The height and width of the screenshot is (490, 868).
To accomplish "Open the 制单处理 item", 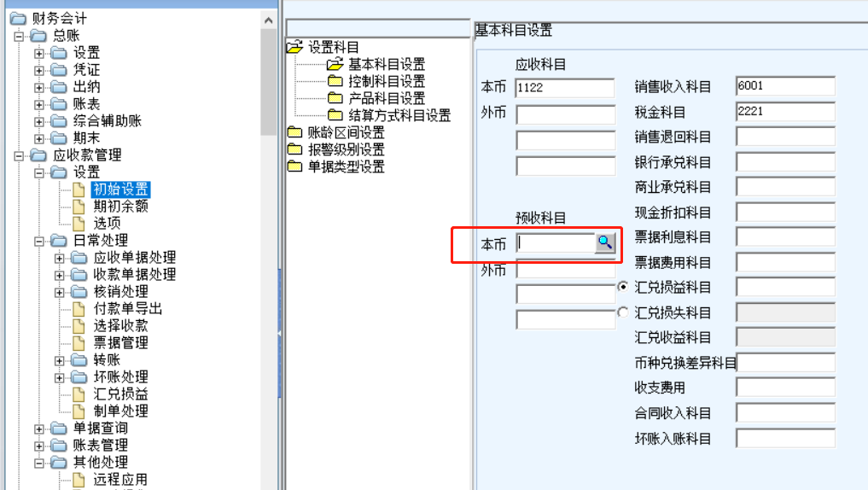I will (x=120, y=411).
